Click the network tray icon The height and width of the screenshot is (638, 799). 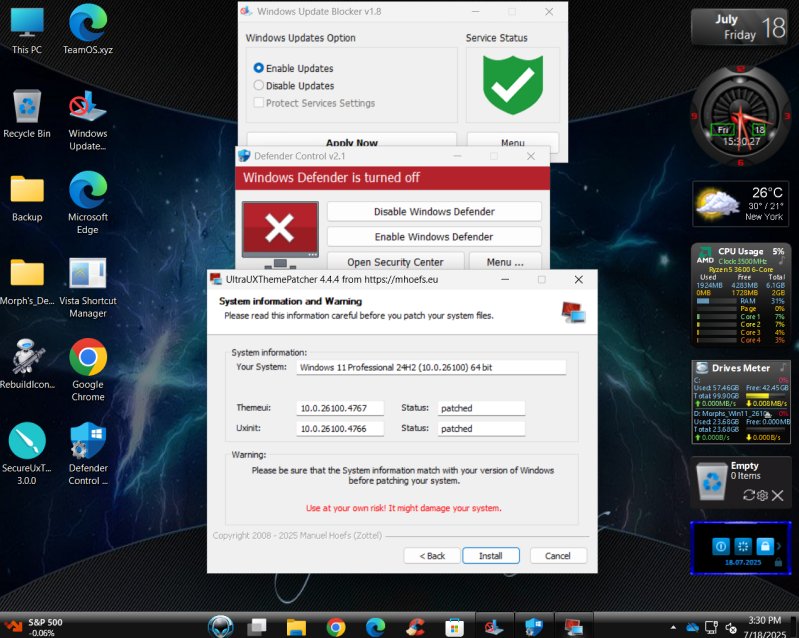click(x=711, y=627)
